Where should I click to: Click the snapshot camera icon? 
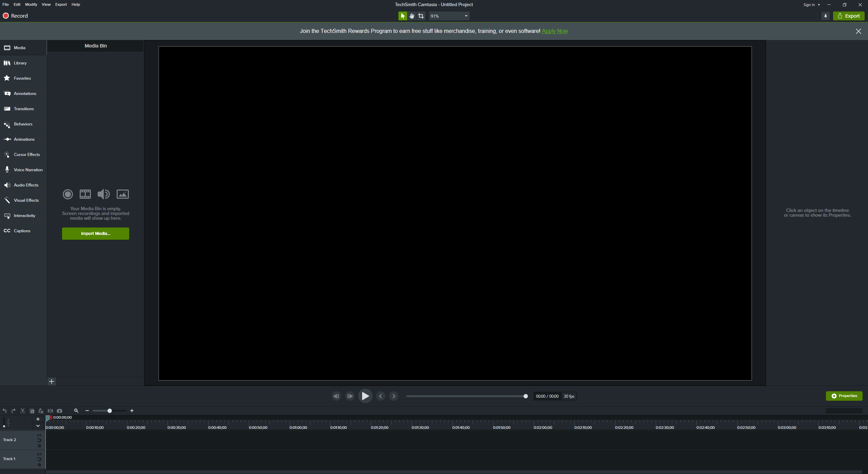[x=60, y=411]
